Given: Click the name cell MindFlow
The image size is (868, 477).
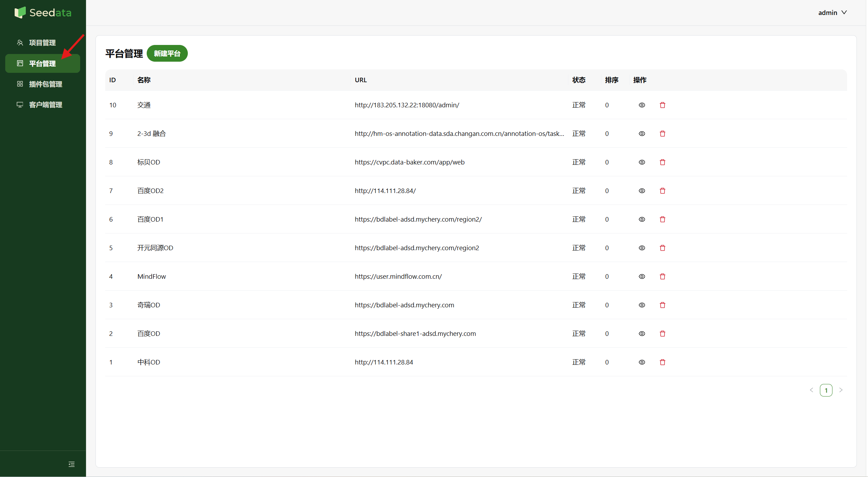Looking at the screenshot, I should [152, 276].
